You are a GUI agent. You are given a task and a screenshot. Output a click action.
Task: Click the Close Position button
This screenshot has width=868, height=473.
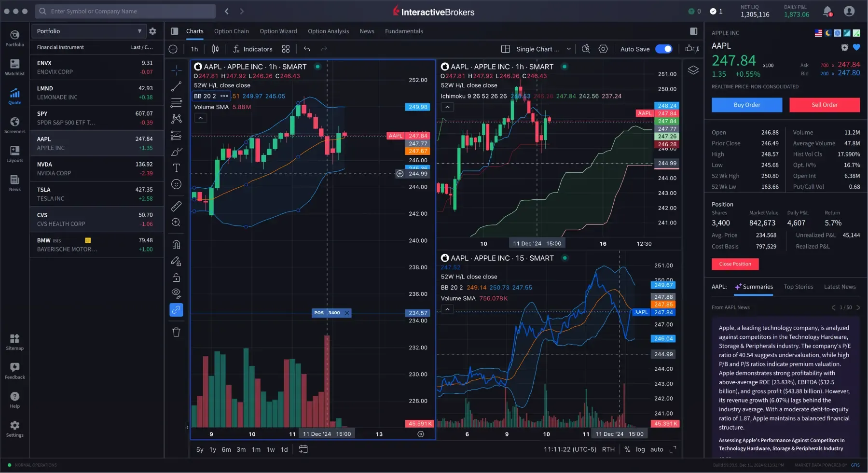point(734,264)
